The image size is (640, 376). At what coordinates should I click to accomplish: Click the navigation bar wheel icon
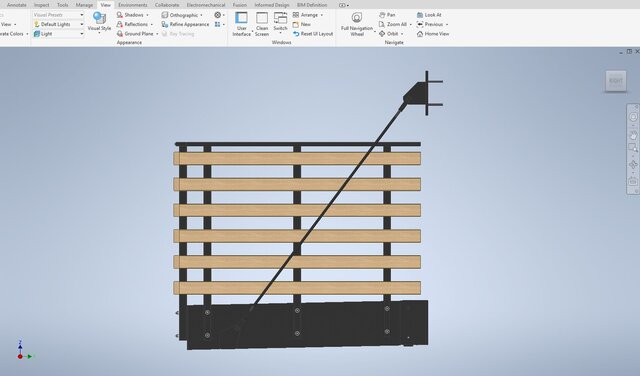[633, 117]
